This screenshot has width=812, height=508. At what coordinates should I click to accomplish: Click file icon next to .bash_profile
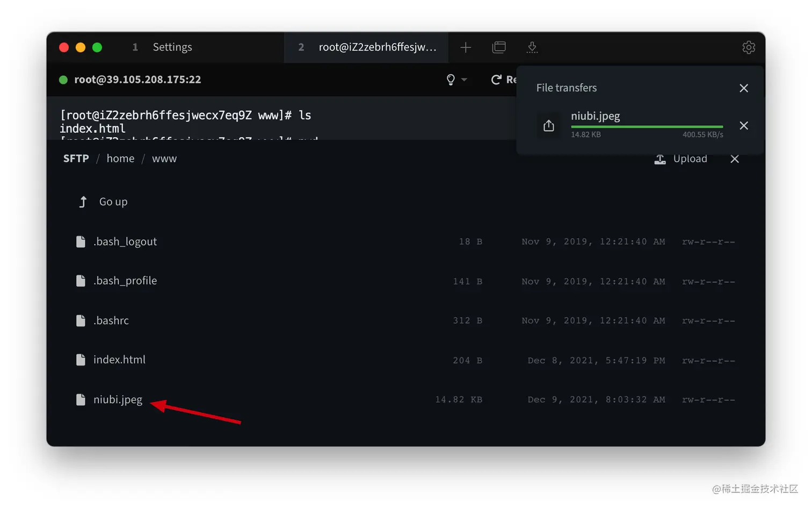coord(81,281)
